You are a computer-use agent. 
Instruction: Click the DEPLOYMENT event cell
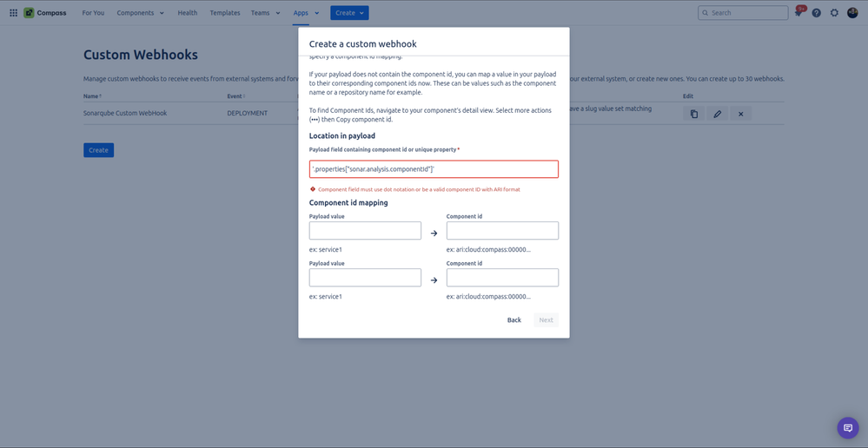pos(248,113)
